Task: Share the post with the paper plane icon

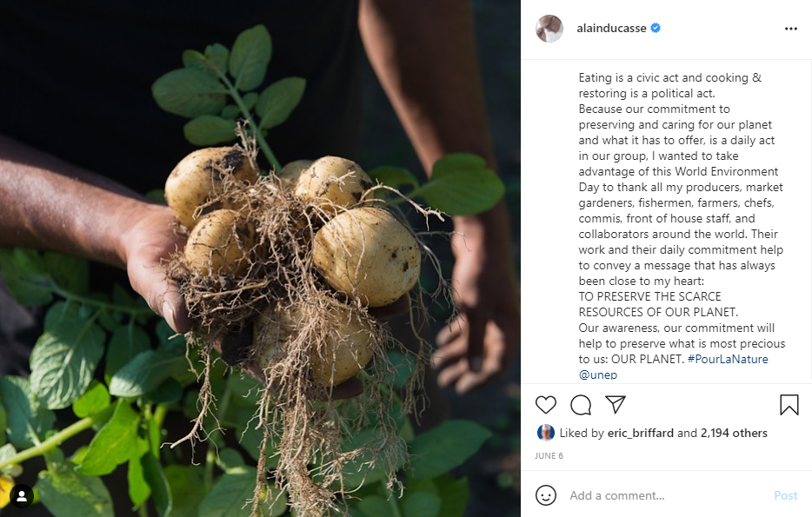Action: [616, 405]
